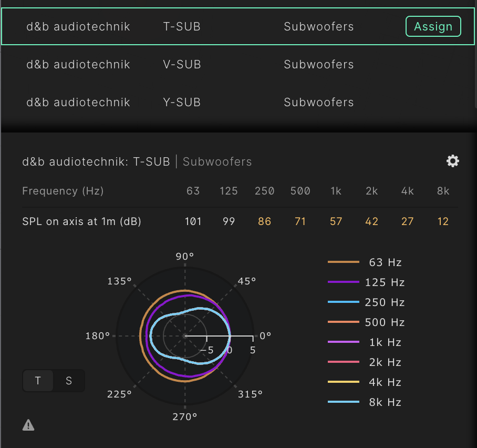
Task: Open the source settings gear icon
Action: tap(453, 161)
